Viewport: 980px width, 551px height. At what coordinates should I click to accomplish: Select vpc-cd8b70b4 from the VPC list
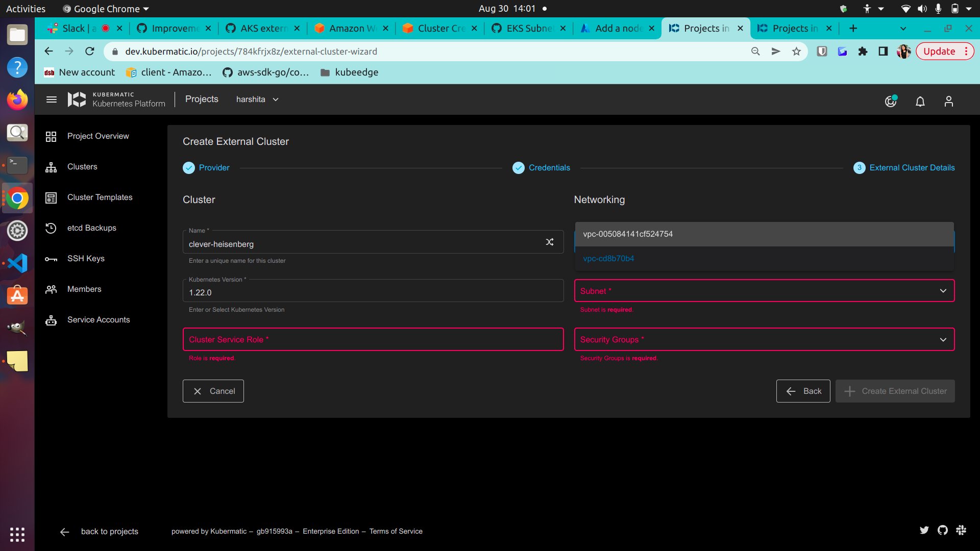pyautogui.click(x=608, y=259)
